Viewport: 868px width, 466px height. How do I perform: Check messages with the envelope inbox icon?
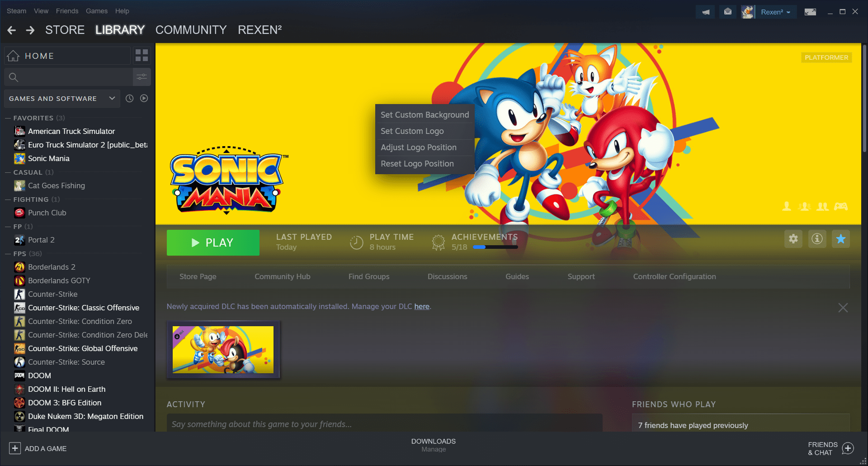727,12
